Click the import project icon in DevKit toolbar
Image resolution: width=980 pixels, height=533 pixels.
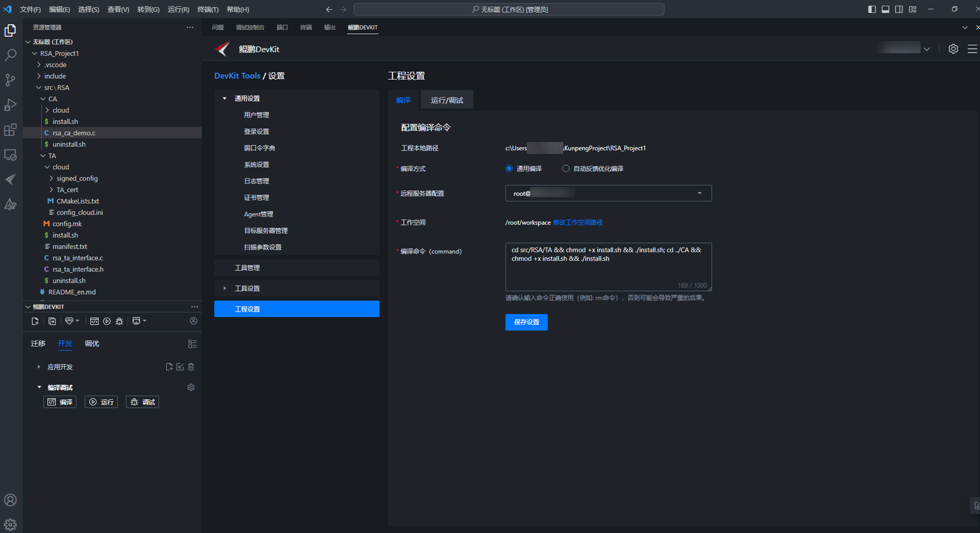52,321
